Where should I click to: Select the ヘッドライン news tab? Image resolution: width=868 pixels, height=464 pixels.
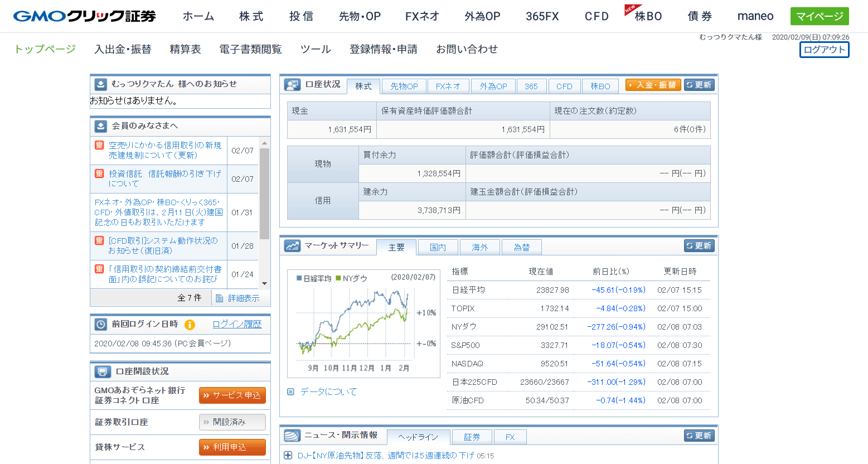418,437
